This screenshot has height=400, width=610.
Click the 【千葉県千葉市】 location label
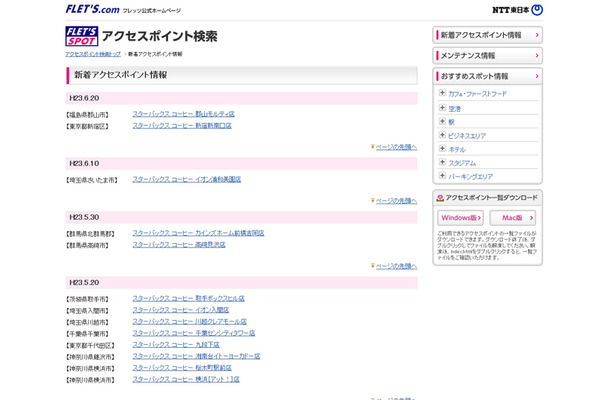click(87, 334)
